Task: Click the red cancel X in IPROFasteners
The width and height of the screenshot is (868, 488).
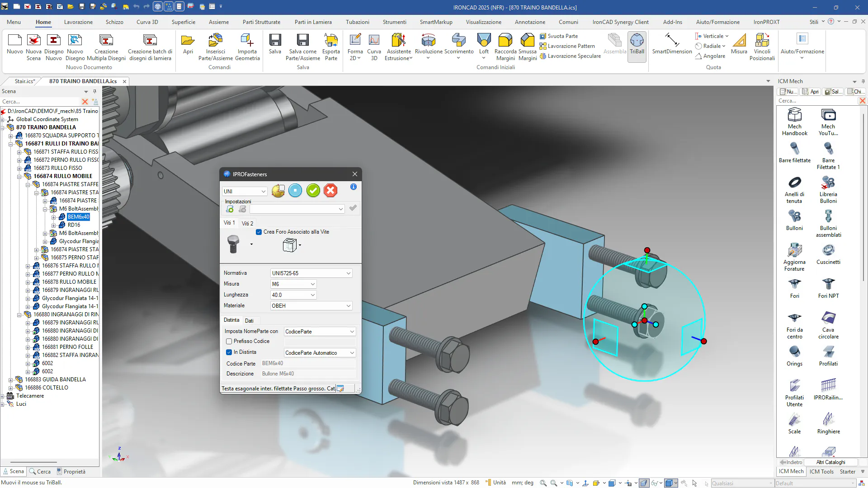Action: click(x=330, y=191)
